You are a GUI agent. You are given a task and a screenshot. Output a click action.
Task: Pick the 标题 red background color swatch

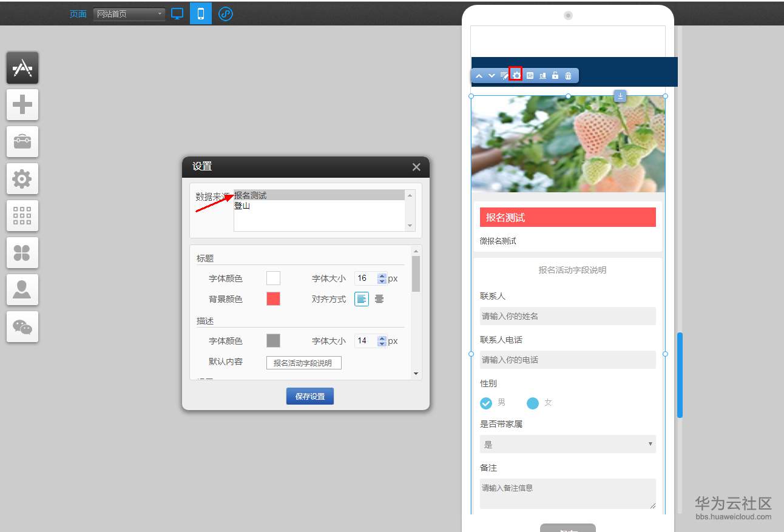pyautogui.click(x=273, y=298)
